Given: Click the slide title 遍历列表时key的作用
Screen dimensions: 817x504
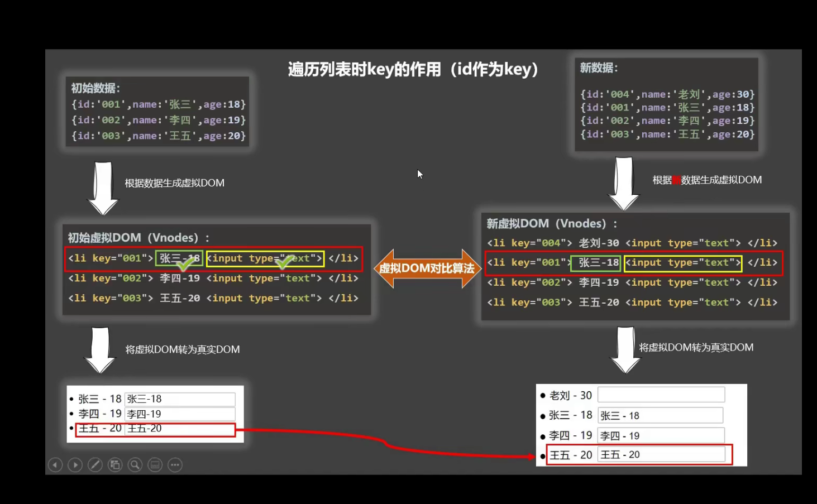Looking at the screenshot, I should (x=413, y=69).
